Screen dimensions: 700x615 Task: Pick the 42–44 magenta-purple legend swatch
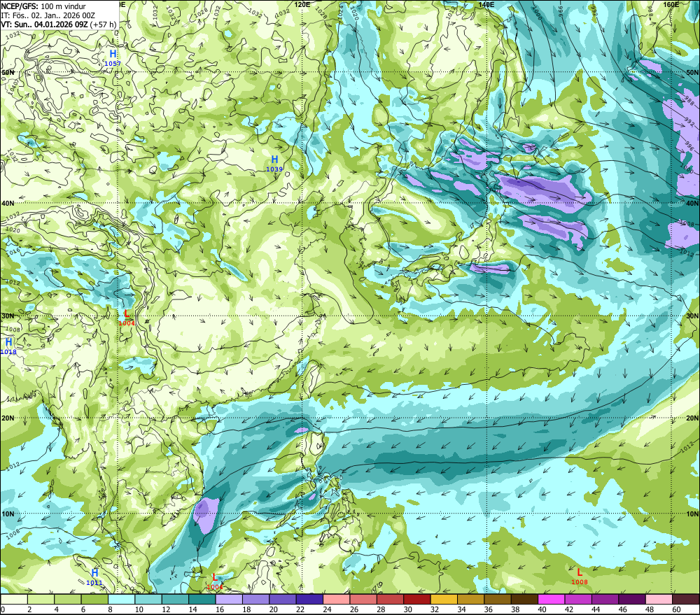coord(578,599)
